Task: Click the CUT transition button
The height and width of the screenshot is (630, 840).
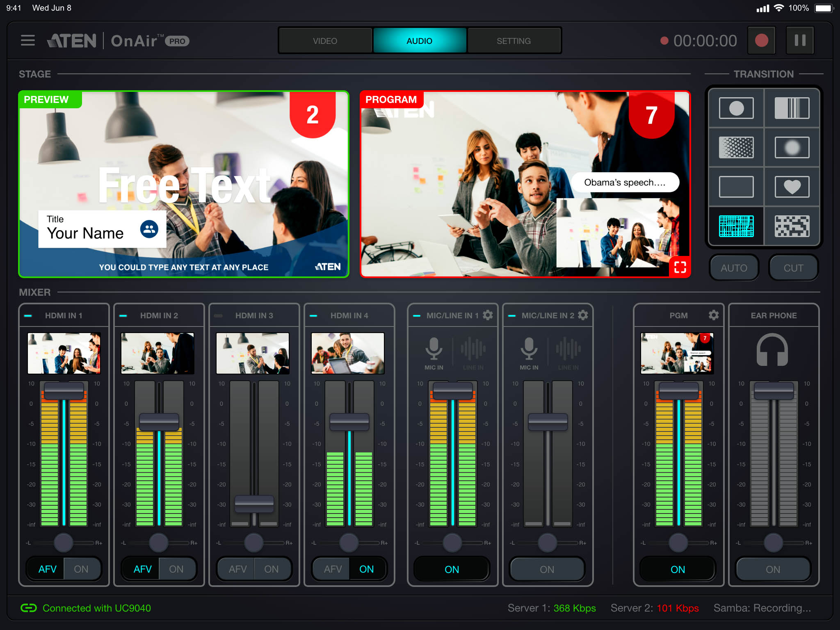Action: pyautogui.click(x=793, y=268)
